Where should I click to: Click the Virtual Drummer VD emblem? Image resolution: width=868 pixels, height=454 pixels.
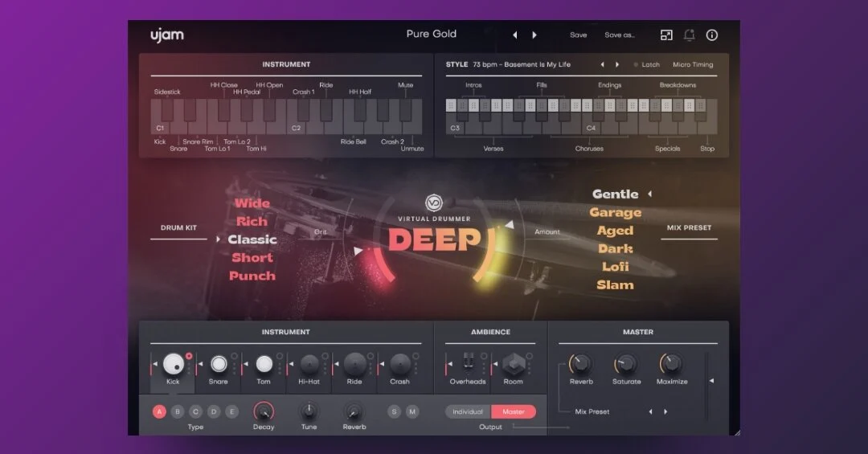click(x=434, y=202)
